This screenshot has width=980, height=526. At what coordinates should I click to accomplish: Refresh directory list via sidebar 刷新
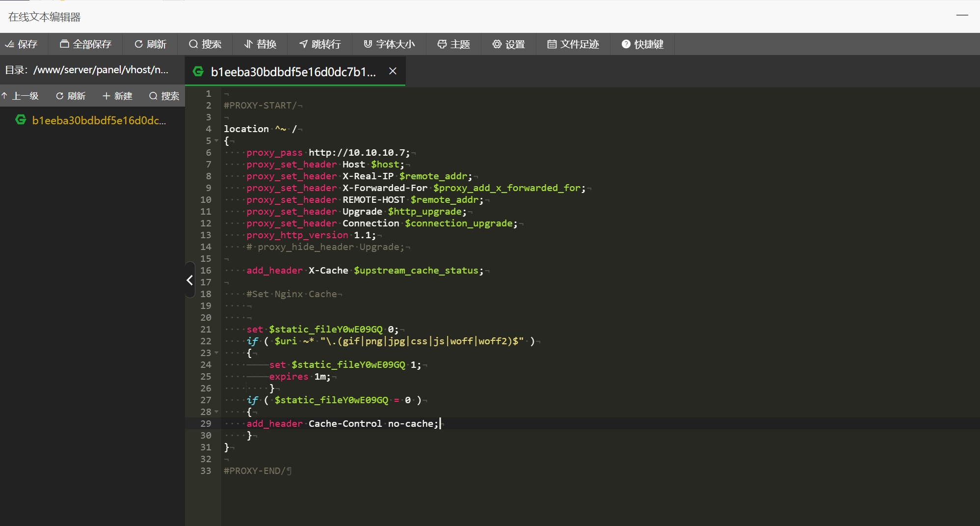[71, 96]
